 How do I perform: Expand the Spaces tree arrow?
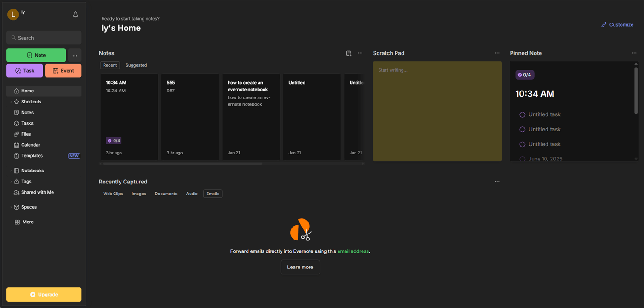click(x=11, y=207)
